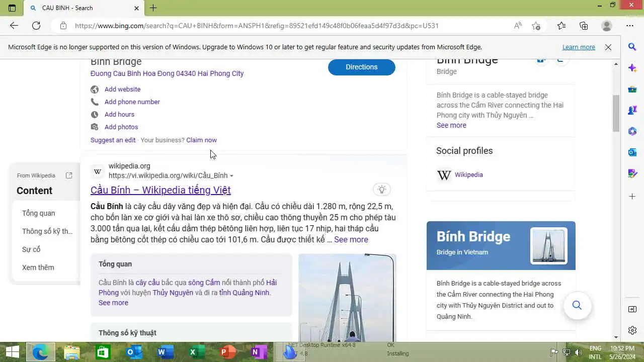Open Microsoft 365 sidebar icon
This screenshot has width=644, height=362.
632,131
